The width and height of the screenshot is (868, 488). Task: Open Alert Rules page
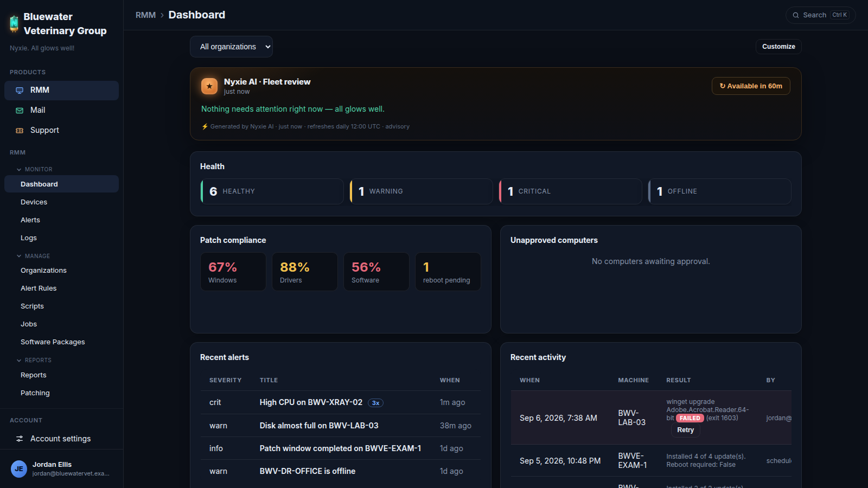pyautogui.click(x=61, y=288)
